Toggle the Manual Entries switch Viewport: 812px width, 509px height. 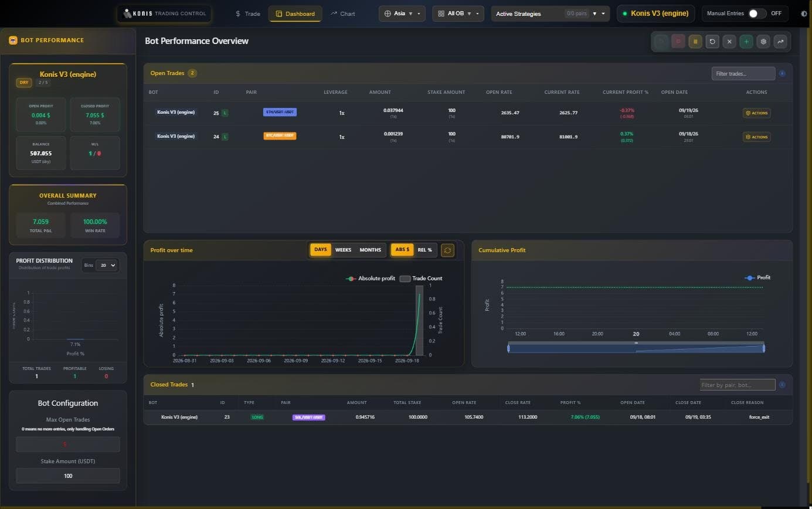[757, 13]
